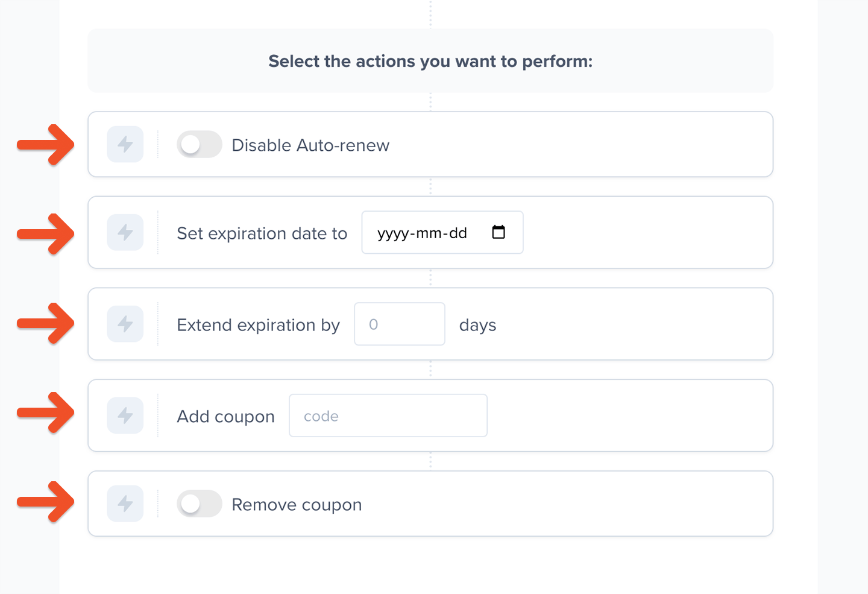868x594 pixels.
Task: Click the 'Disable Auto-renew' label text
Action: [x=310, y=145]
